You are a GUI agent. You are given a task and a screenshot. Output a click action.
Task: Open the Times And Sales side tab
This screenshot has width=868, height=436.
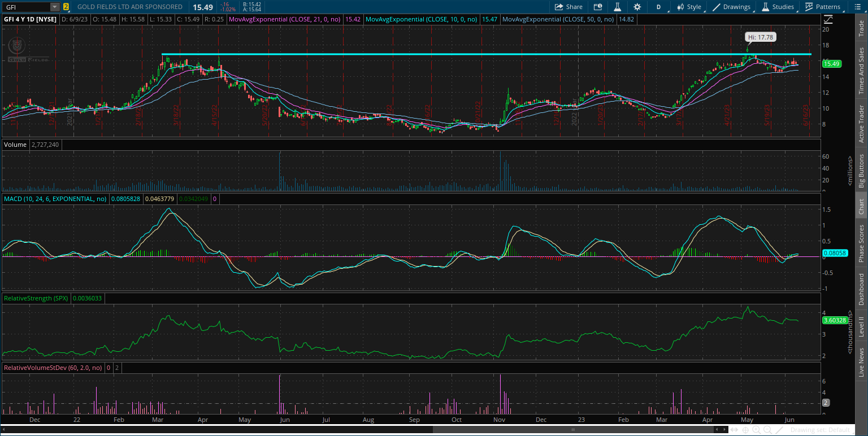point(861,71)
